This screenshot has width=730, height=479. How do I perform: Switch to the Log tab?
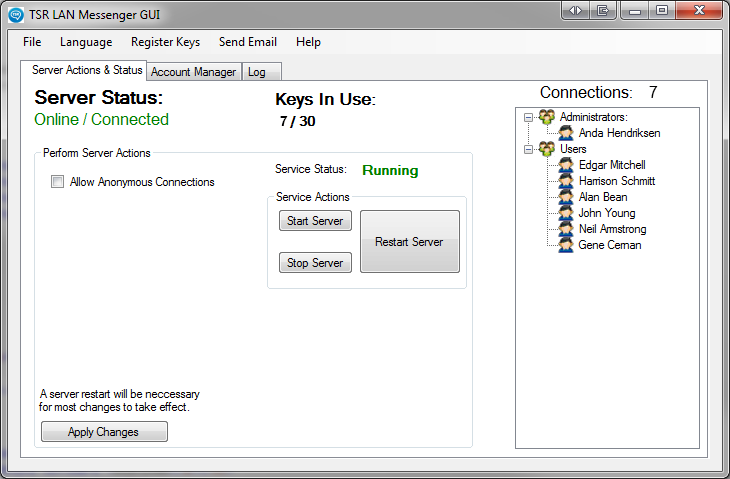257,72
